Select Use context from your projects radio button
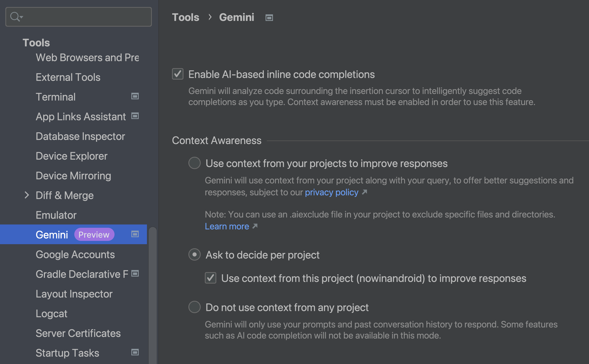This screenshot has width=589, height=364. [195, 163]
